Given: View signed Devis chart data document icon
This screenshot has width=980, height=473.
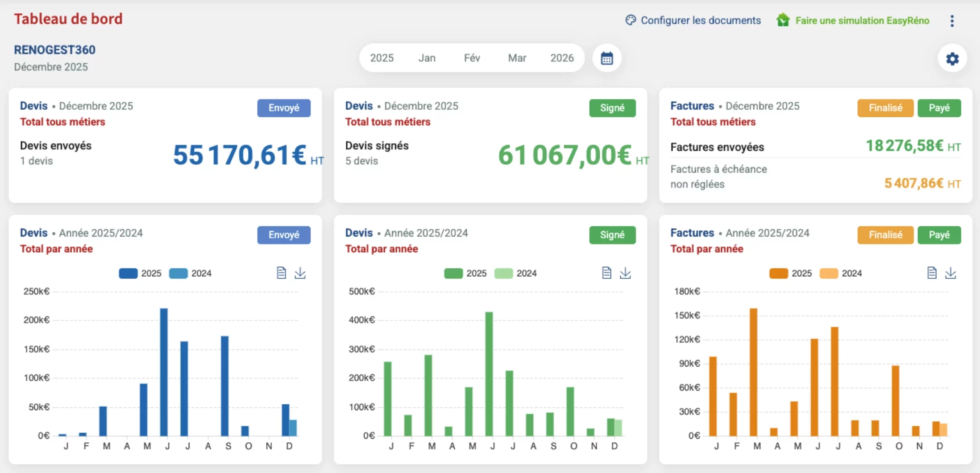Looking at the screenshot, I should click(606, 273).
